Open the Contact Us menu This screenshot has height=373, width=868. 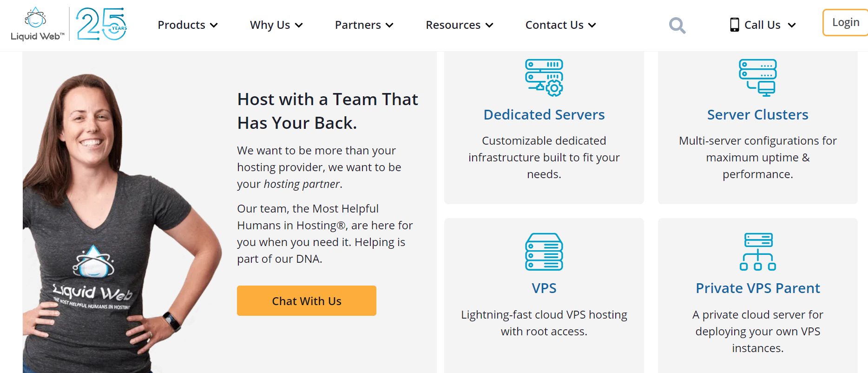click(561, 25)
